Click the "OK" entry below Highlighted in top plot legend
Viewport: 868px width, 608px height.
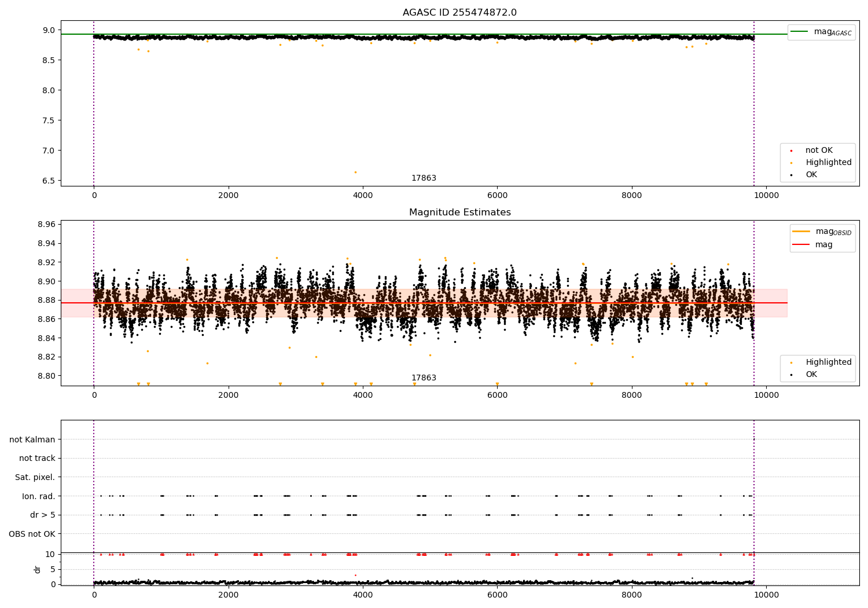click(811, 175)
